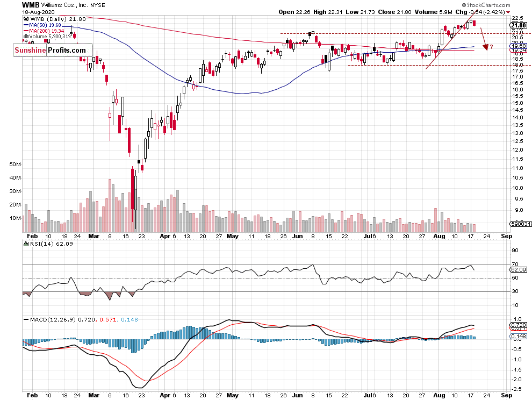Click the 5900319 volume tag on right axis
The height and width of the screenshot is (400, 532).
(521, 224)
